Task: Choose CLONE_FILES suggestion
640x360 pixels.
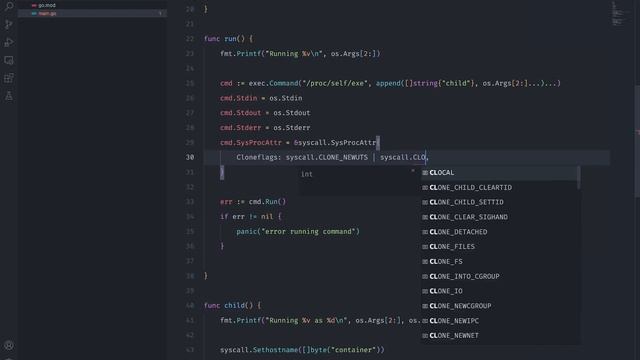Action: click(x=499, y=247)
